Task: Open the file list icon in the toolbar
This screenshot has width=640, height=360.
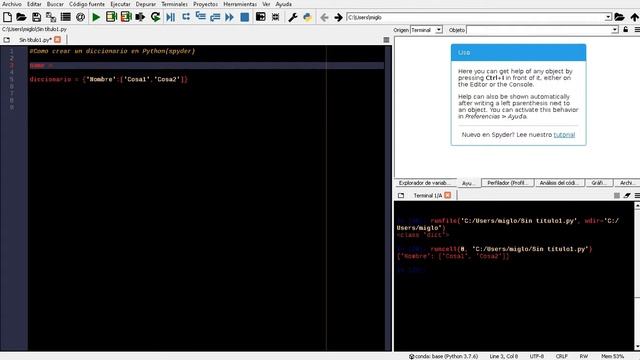Action: click(x=65, y=17)
